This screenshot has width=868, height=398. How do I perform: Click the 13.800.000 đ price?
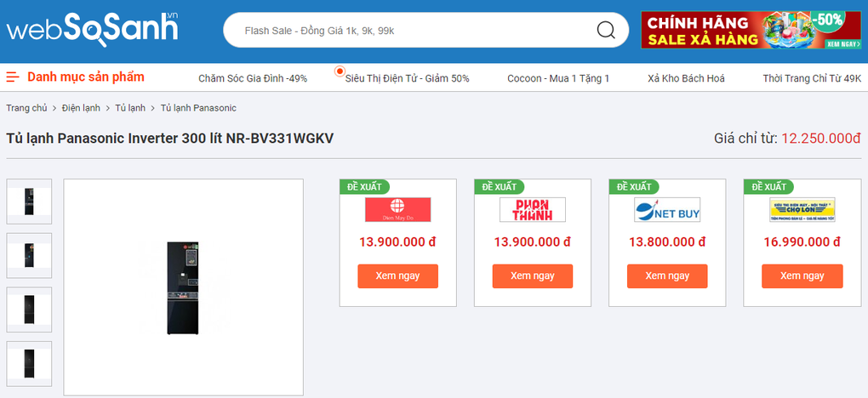pyautogui.click(x=667, y=242)
